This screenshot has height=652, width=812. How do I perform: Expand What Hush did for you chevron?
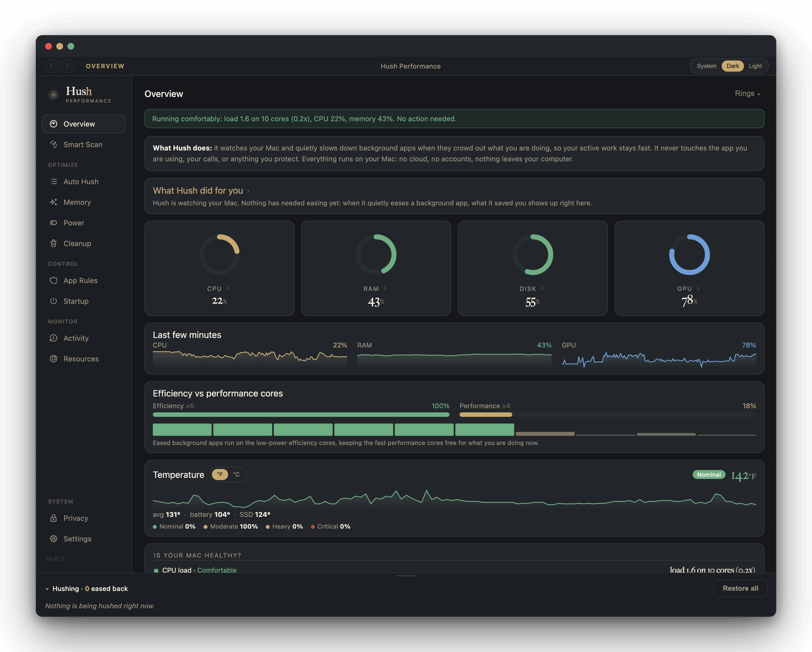point(248,191)
